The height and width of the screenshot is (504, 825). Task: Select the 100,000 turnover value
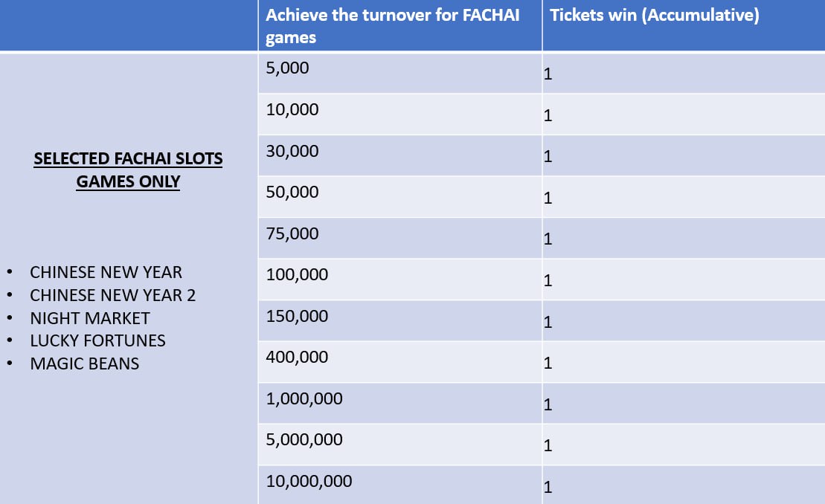point(297,274)
